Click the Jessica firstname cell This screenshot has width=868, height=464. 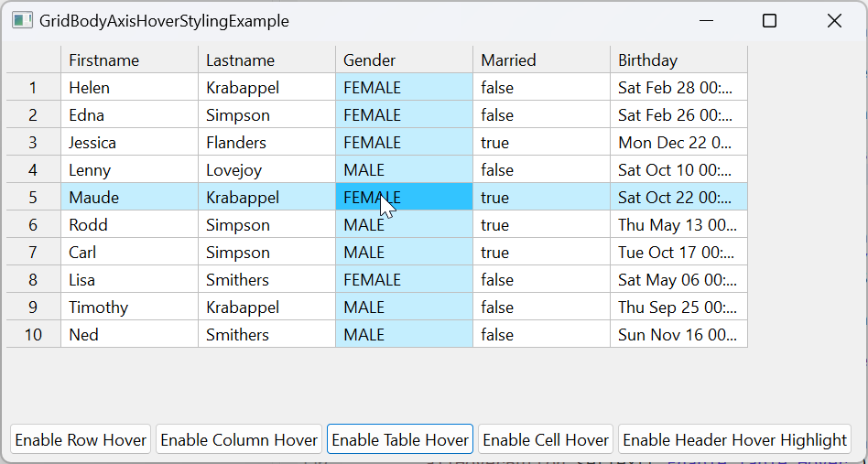[129, 143]
